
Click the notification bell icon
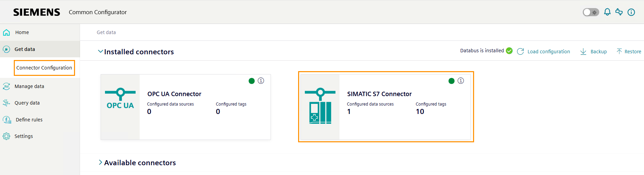607,12
